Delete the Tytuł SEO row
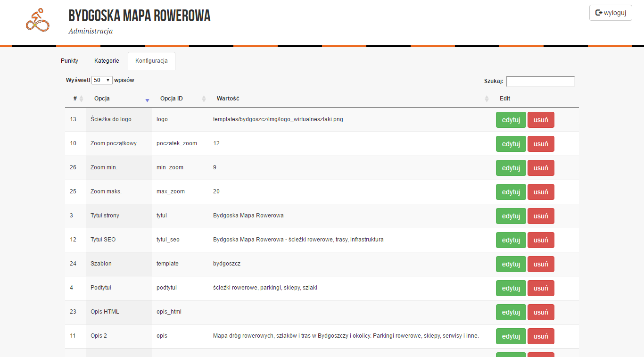 [540, 240]
